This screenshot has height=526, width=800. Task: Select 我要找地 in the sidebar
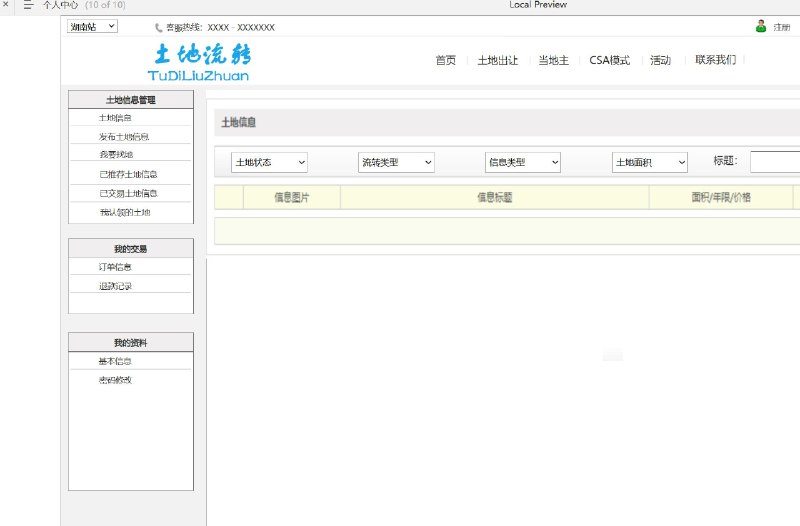click(116, 154)
